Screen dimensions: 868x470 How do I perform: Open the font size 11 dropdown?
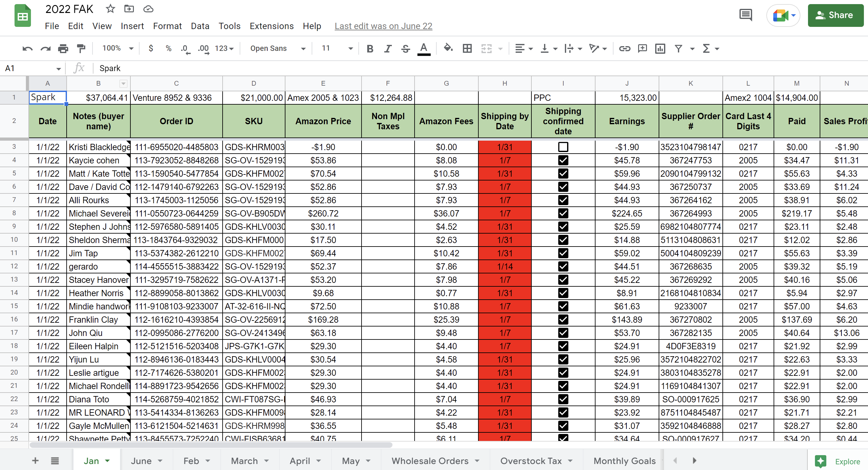pyautogui.click(x=337, y=48)
